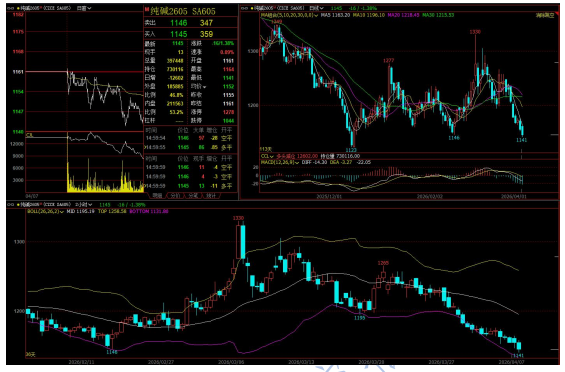This screenshot has width=565, height=372.
Task: Open the period dropdown in intraday chart header
Action: [84, 8]
